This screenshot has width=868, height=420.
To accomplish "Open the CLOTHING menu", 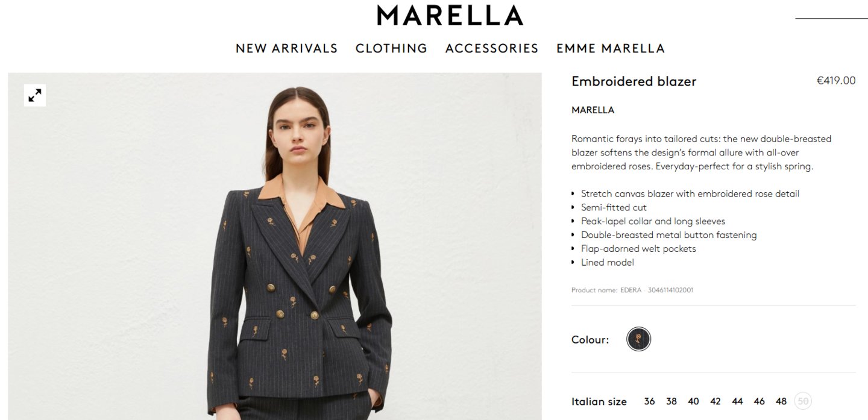I will 391,48.
